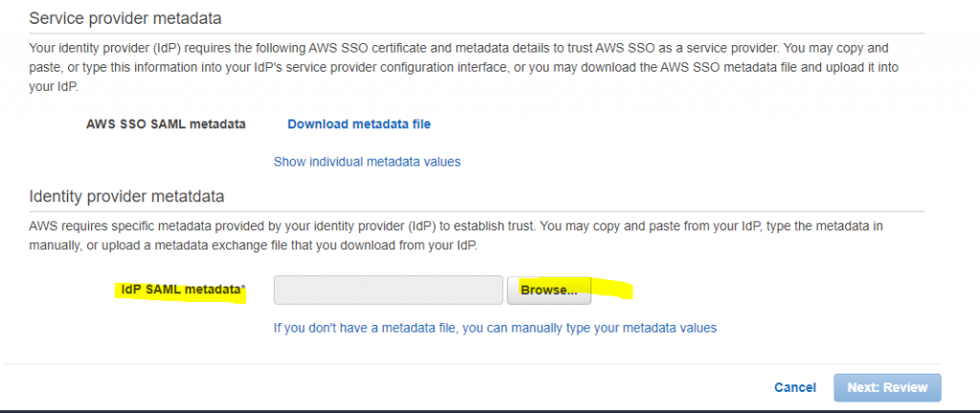980x413 pixels.
Task: Click the IdP SAML metadata file field
Action: 388,290
